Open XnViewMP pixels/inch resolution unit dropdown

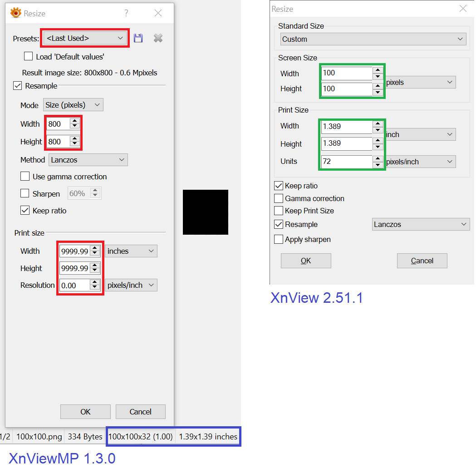click(x=131, y=285)
